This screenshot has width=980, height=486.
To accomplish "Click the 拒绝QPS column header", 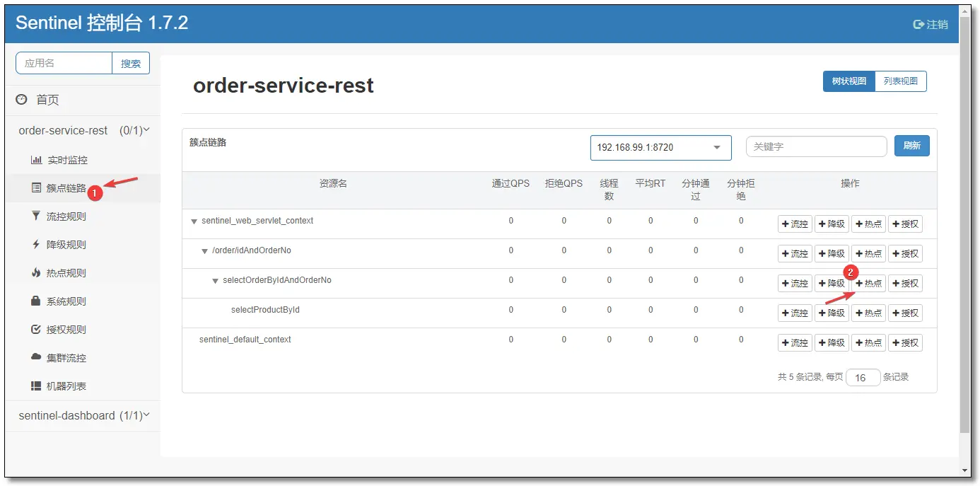I will click(x=564, y=183).
